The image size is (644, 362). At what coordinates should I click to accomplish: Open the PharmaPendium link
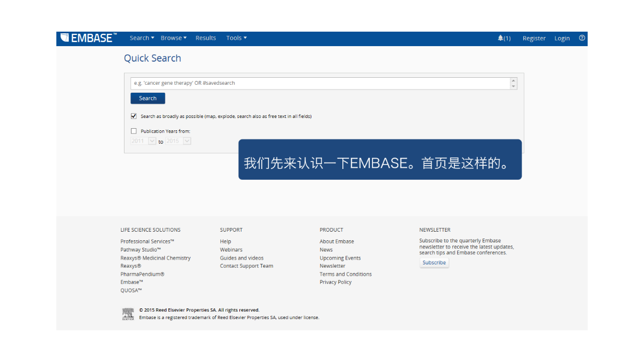[x=142, y=274]
